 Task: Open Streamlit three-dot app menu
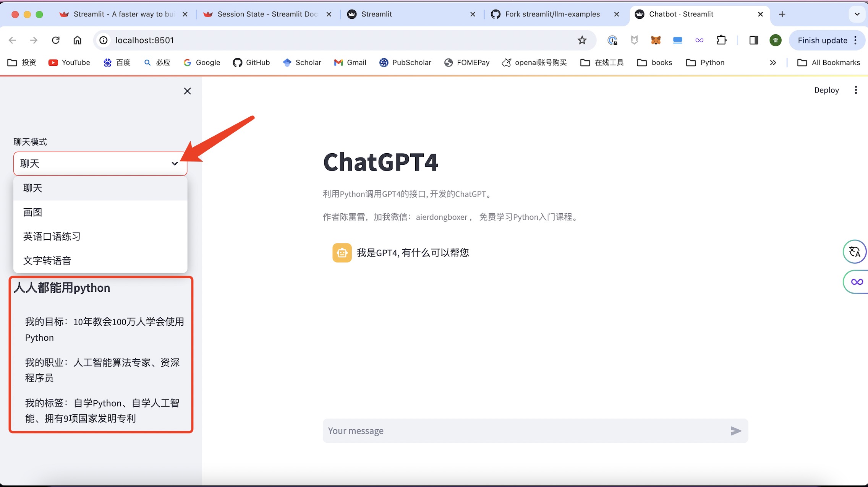pyautogui.click(x=856, y=90)
